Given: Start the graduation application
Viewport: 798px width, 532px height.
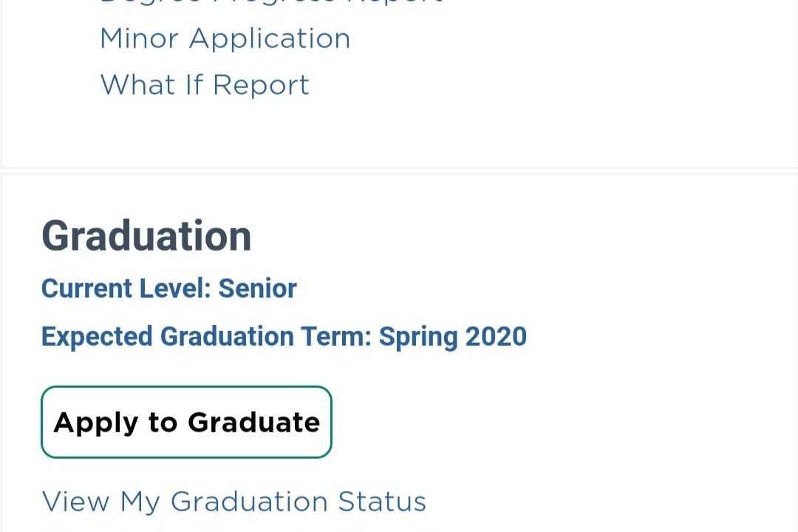Looking at the screenshot, I should tap(186, 422).
